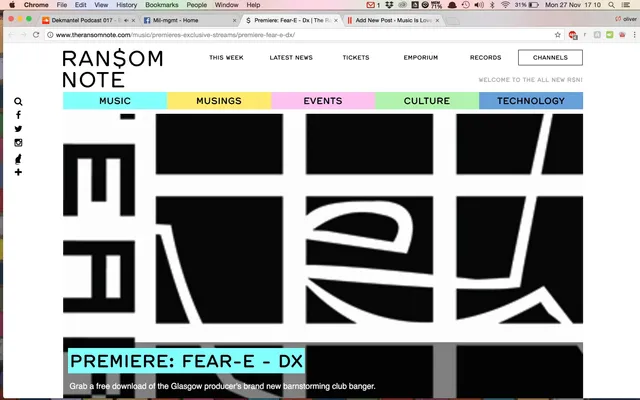Select the Technology category
640x400 pixels.
pos(531,101)
